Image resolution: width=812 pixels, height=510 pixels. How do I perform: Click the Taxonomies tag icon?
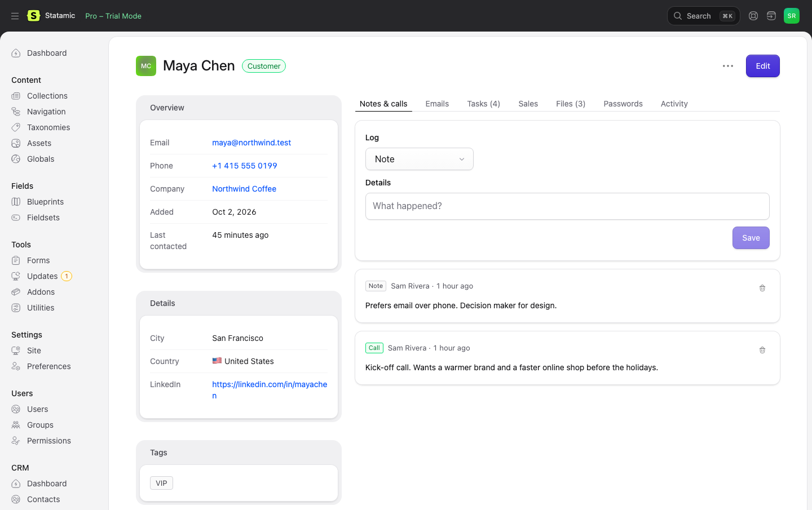tap(16, 127)
